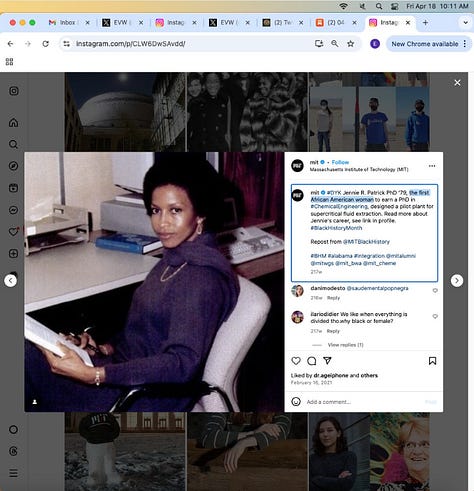The height and width of the screenshot is (491, 474).
Task: Go to previous post arrow
Action: [11, 281]
